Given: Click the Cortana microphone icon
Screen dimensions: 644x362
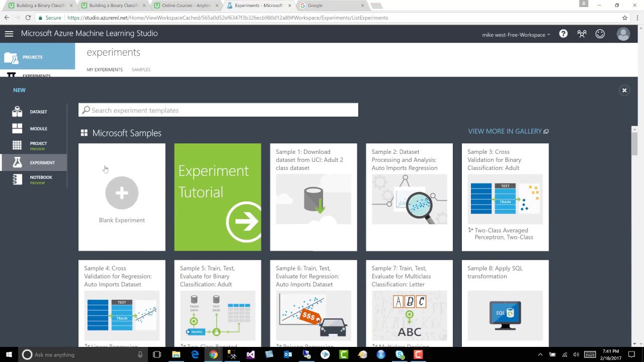Looking at the screenshot, I should pos(140,354).
